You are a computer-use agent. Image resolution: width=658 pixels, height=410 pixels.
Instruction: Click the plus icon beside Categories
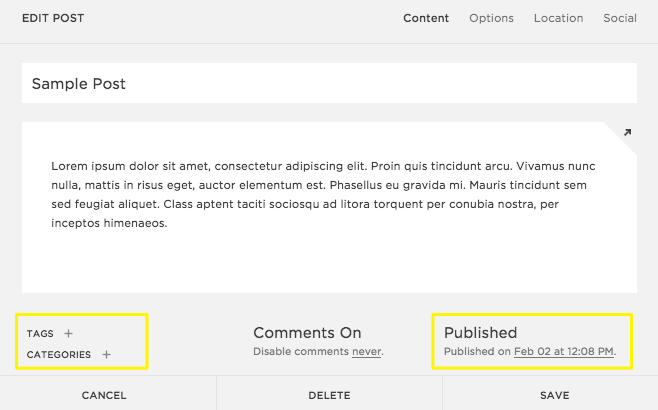coord(106,354)
